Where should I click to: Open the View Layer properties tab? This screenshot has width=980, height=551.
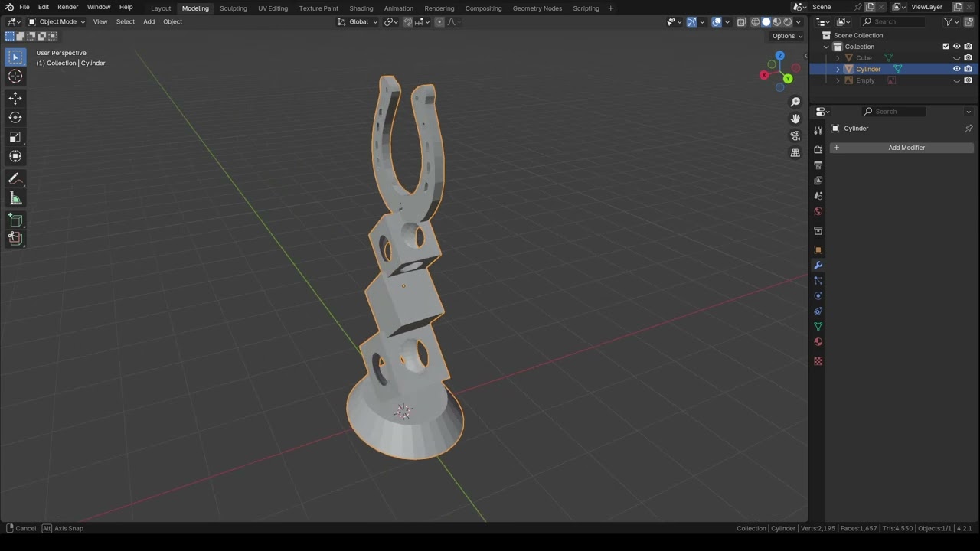click(x=818, y=181)
